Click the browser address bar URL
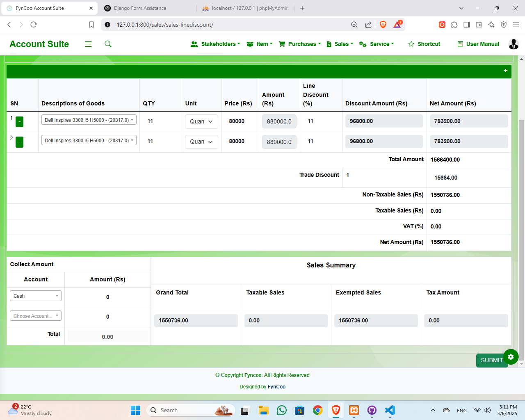Image resolution: width=525 pixels, height=420 pixels. click(x=165, y=25)
